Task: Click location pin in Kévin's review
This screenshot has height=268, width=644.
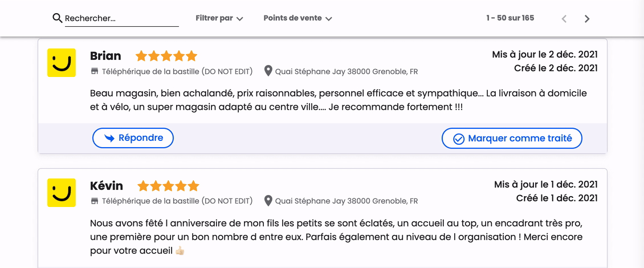Action: tap(268, 201)
